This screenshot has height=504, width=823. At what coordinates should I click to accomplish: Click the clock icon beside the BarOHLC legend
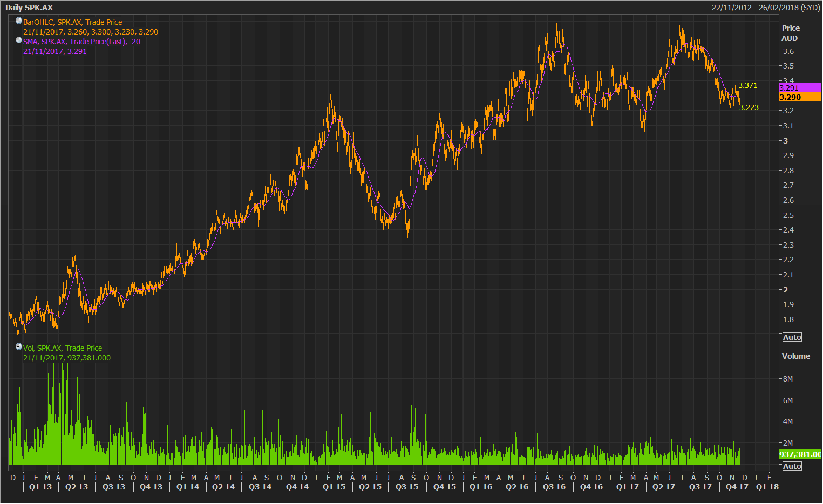[19, 21]
